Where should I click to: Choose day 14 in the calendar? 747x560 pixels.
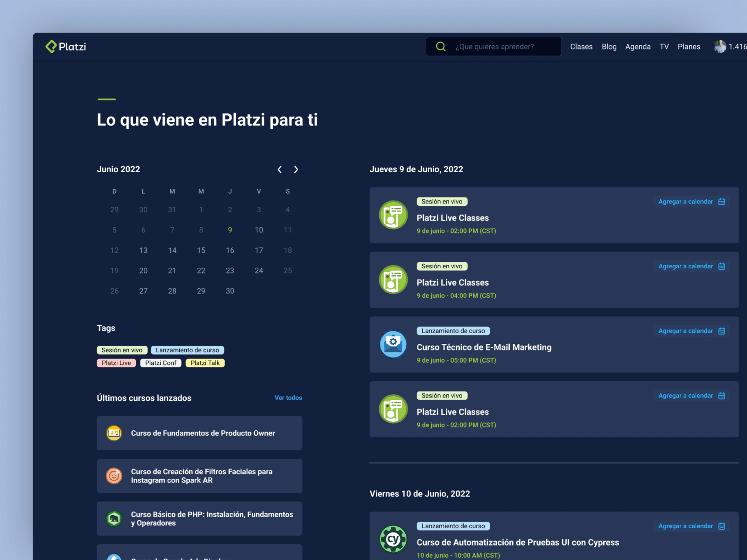(x=172, y=251)
